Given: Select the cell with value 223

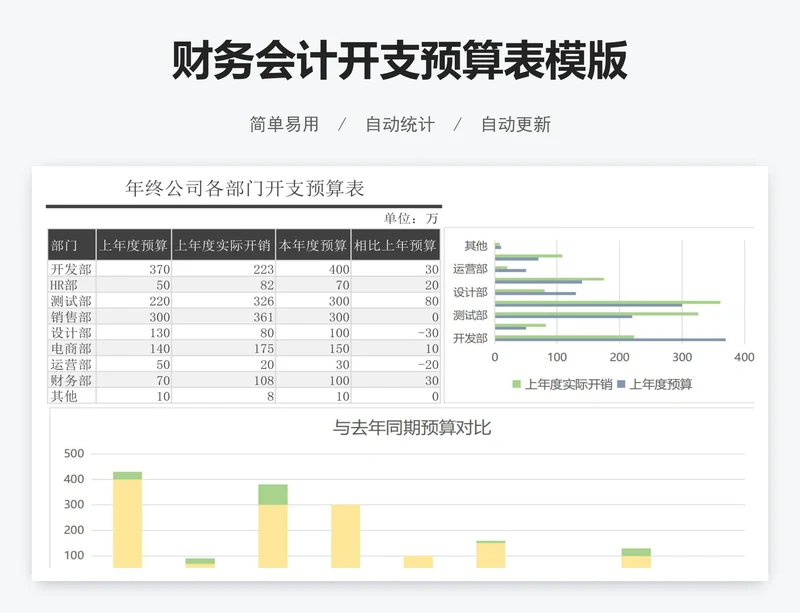Looking at the screenshot, I should point(223,269).
